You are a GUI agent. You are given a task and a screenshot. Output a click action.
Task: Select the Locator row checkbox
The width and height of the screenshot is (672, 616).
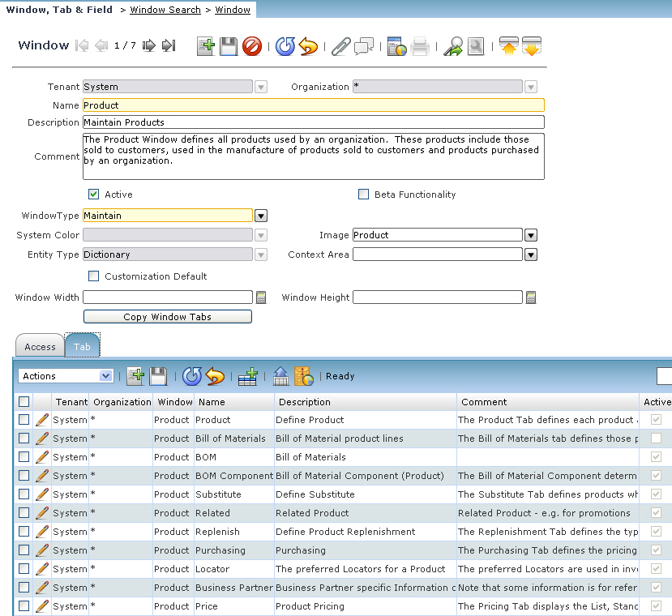pyautogui.click(x=24, y=569)
